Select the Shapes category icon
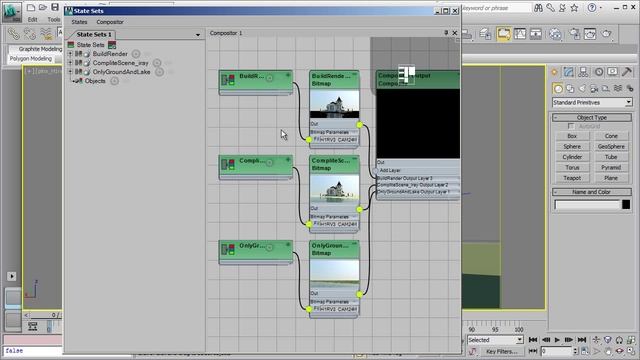 pyautogui.click(x=570, y=88)
